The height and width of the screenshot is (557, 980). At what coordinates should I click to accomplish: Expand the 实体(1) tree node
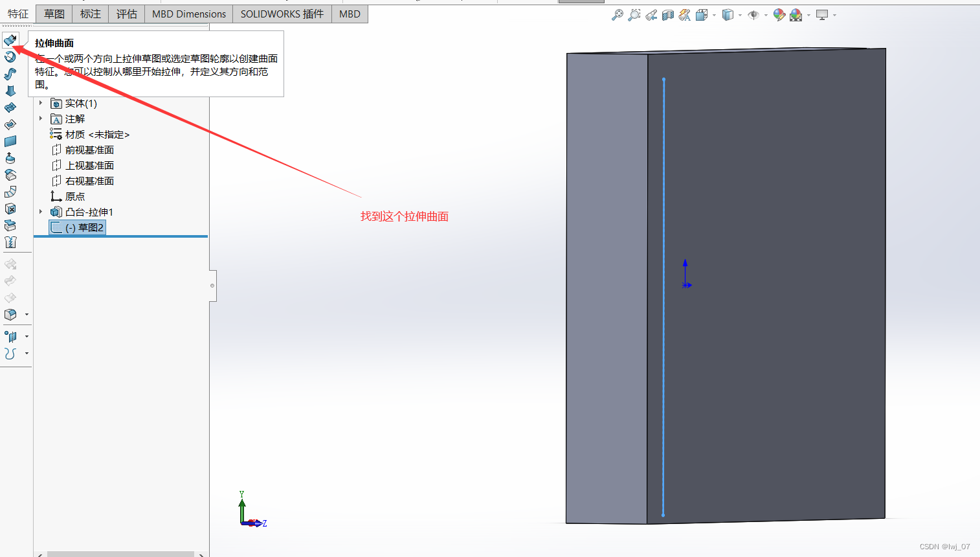pos(41,103)
